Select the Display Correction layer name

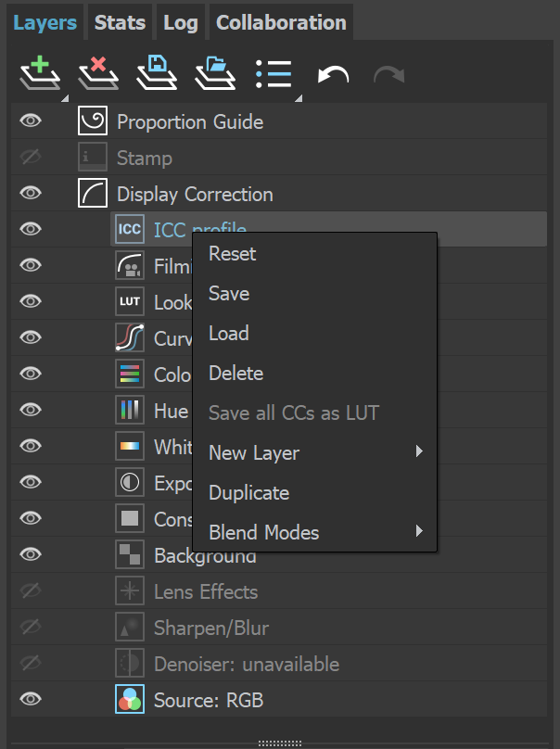[195, 195]
